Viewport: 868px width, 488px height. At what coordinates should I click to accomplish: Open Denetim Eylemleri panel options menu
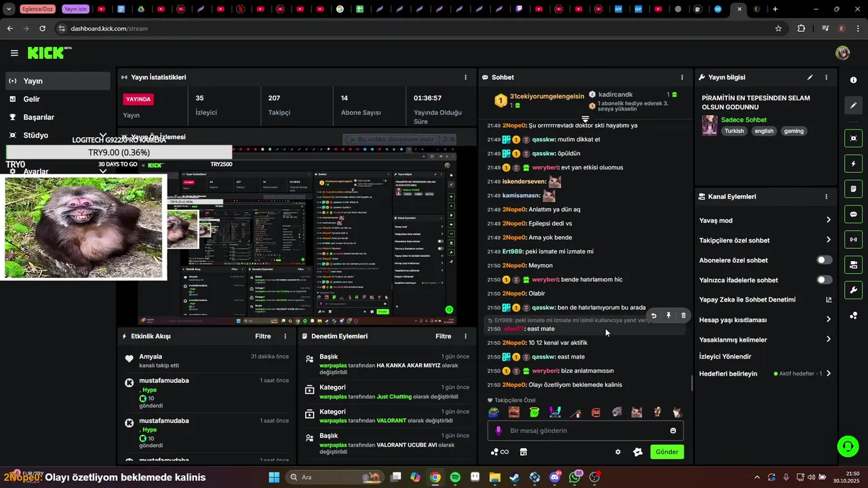(465, 336)
